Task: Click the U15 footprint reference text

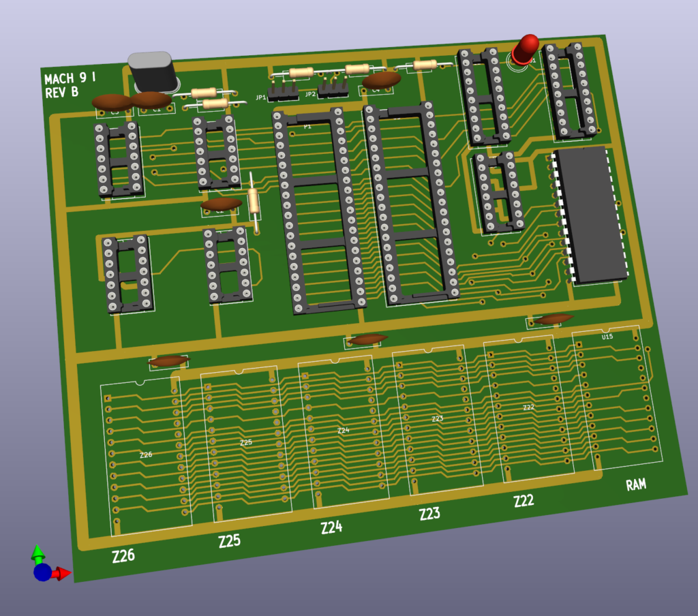Action: pos(607,337)
